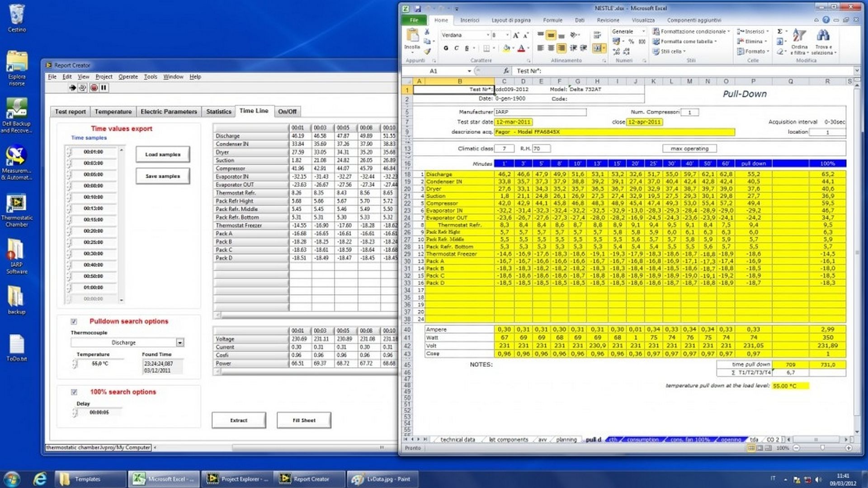The height and width of the screenshot is (488, 868).
Task: Toggle the Pulldown search options checkbox
Action: (74, 322)
